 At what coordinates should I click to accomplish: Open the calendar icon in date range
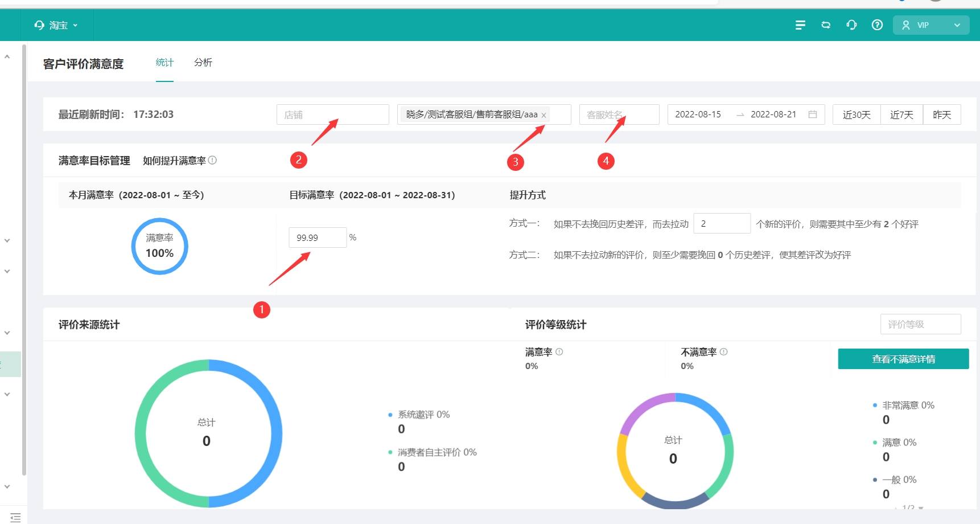813,114
